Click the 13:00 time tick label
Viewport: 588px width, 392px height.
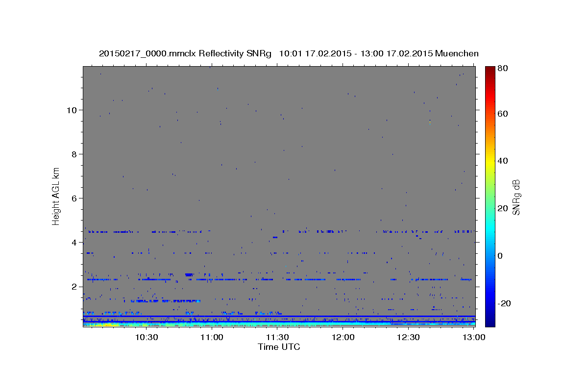tap(474, 337)
